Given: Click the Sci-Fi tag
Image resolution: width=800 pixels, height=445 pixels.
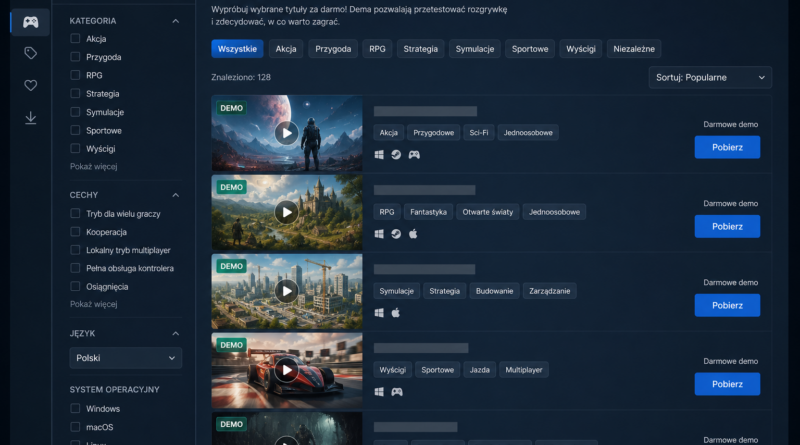Looking at the screenshot, I should pos(479,133).
